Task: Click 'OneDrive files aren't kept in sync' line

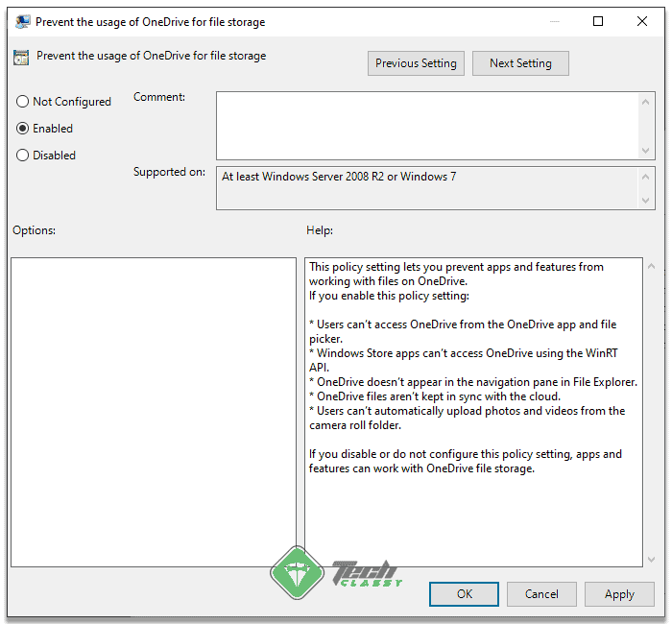Action: tap(435, 396)
